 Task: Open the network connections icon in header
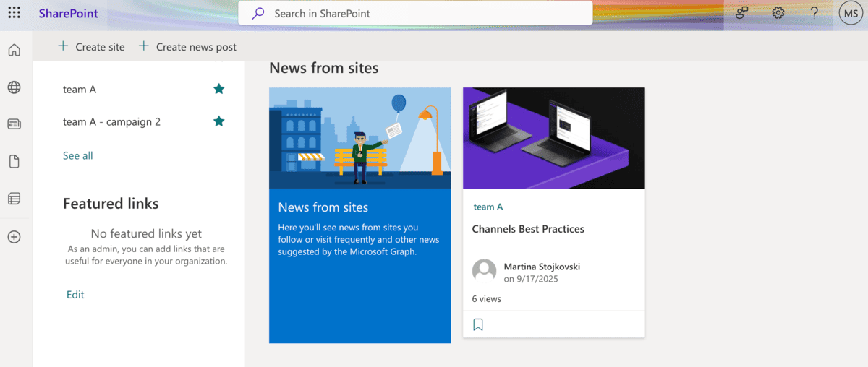pos(742,13)
